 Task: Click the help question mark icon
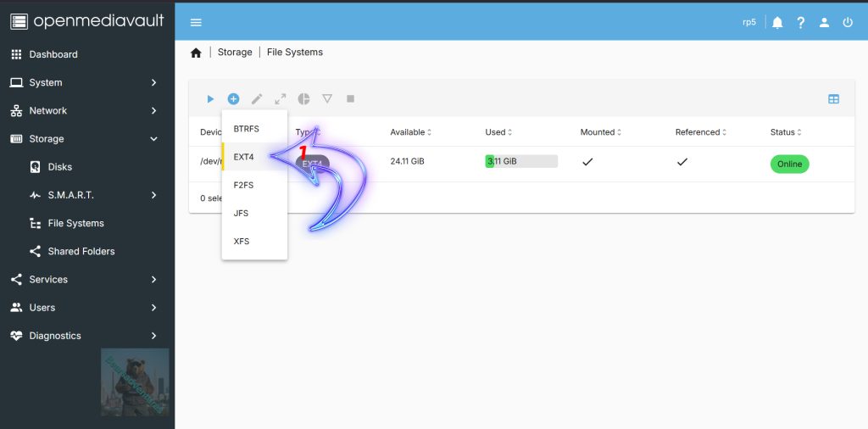(x=801, y=23)
